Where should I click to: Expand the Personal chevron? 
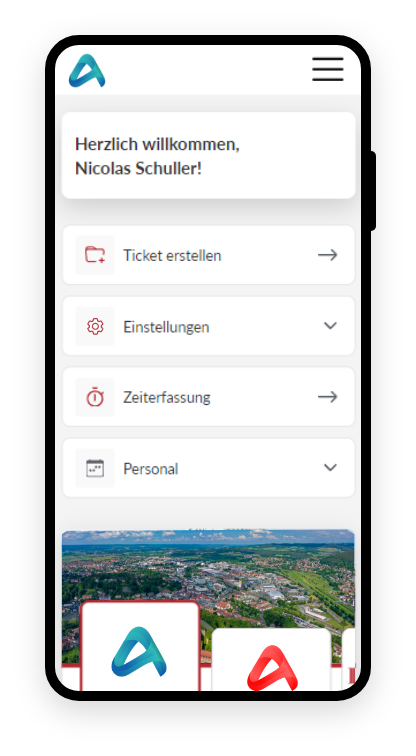tap(330, 468)
